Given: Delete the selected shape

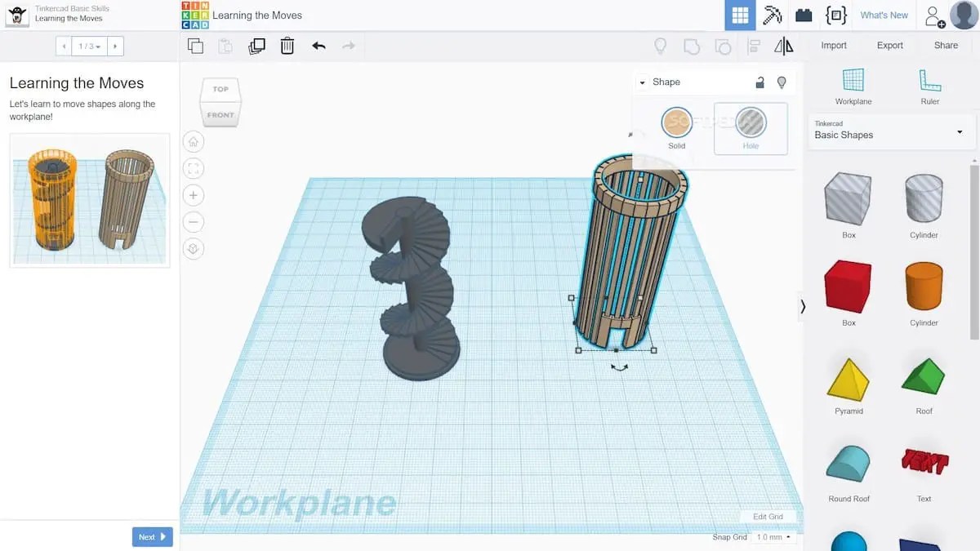Looking at the screenshot, I should [x=287, y=46].
